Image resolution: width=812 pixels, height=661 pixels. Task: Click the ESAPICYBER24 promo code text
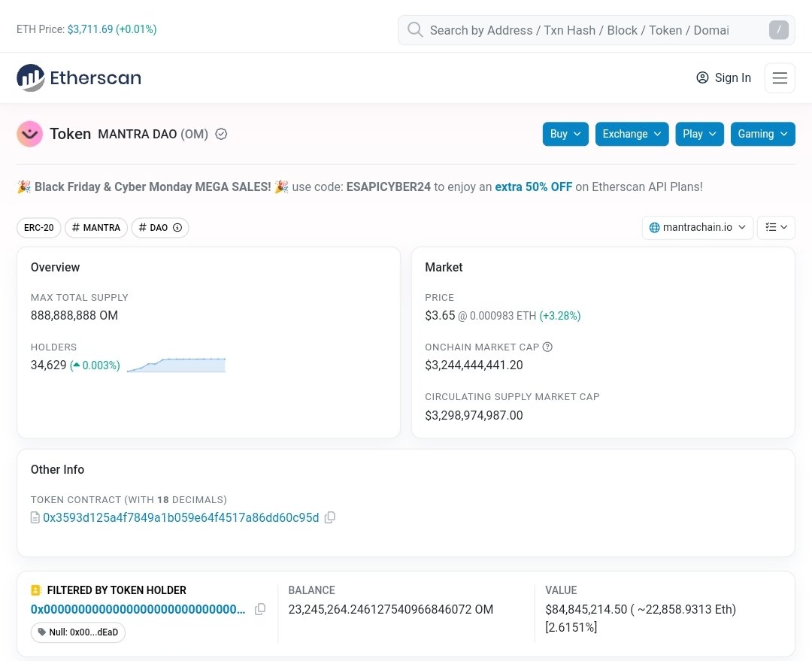pyautogui.click(x=389, y=187)
